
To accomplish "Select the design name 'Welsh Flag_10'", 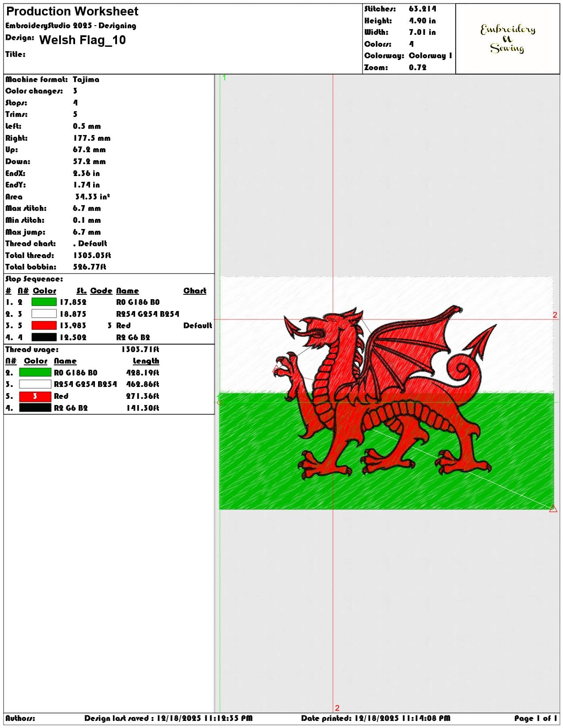I will pyautogui.click(x=83, y=40).
